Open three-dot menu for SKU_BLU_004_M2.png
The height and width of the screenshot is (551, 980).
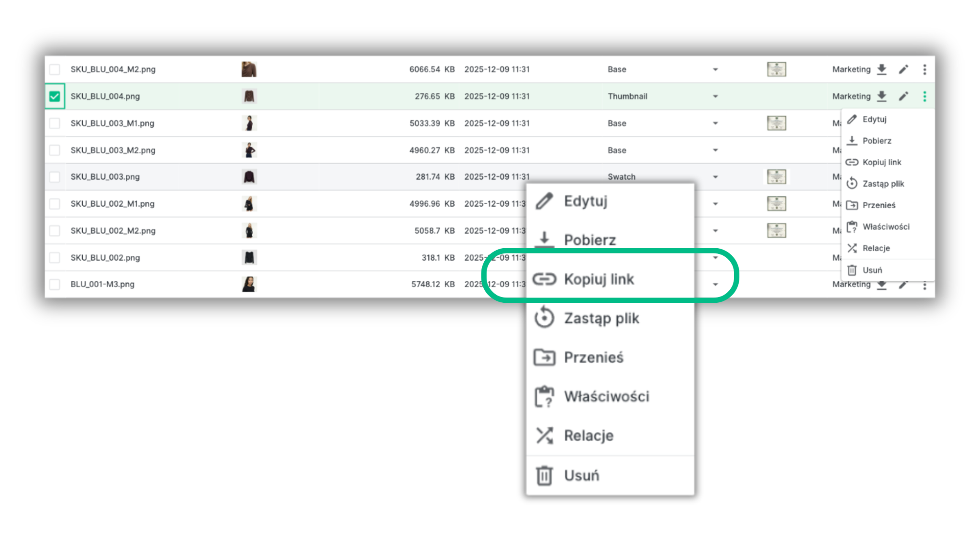point(924,69)
